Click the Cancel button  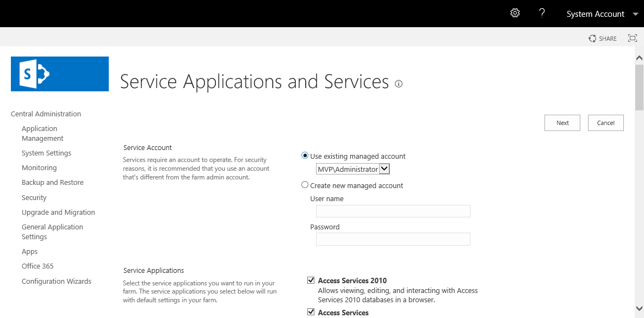tap(605, 123)
